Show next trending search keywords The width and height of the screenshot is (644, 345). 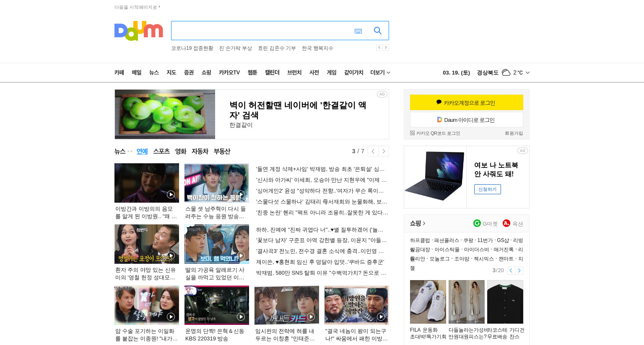click(x=386, y=47)
